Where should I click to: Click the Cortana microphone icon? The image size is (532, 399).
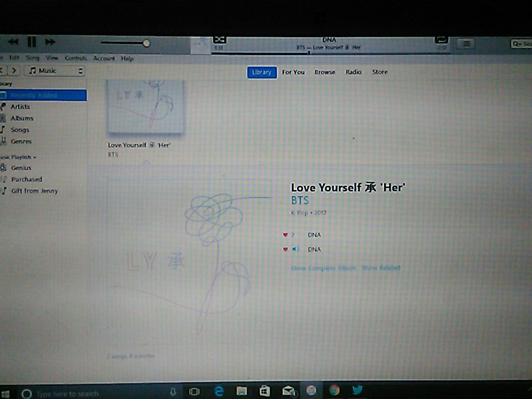(x=173, y=392)
